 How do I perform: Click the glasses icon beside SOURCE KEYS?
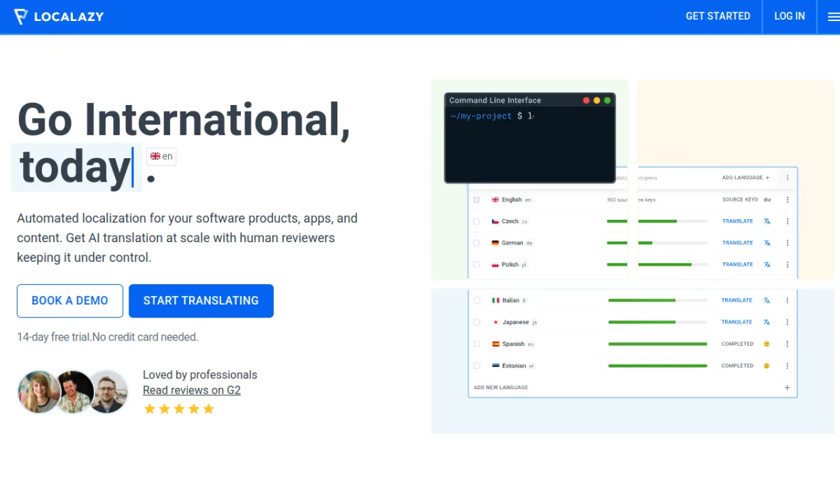coord(767,199)
